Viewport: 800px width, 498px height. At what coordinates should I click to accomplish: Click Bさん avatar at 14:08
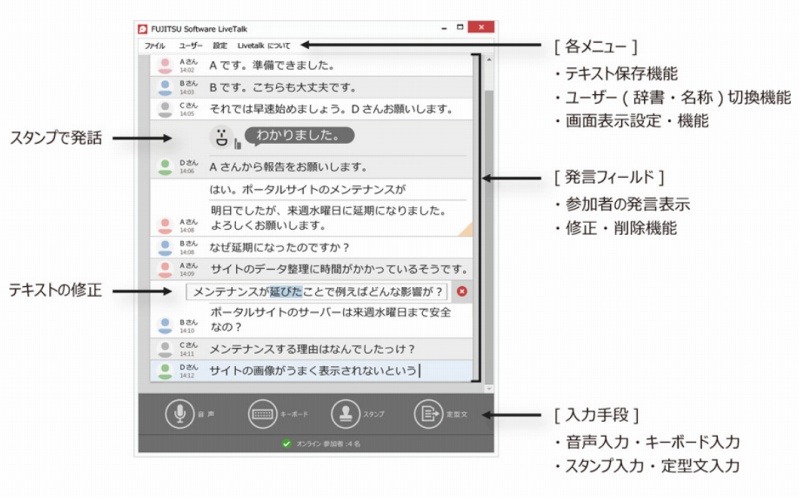pos(165,247)
